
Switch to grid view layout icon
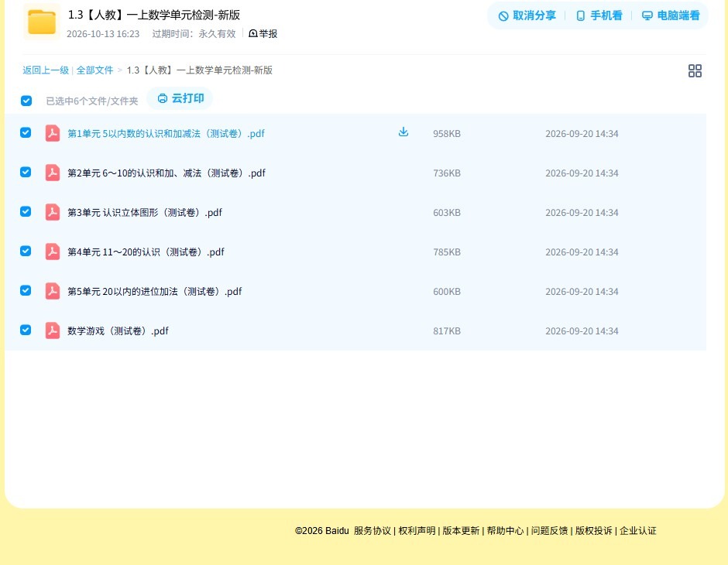pyautogui.click(x=695, y=70)
